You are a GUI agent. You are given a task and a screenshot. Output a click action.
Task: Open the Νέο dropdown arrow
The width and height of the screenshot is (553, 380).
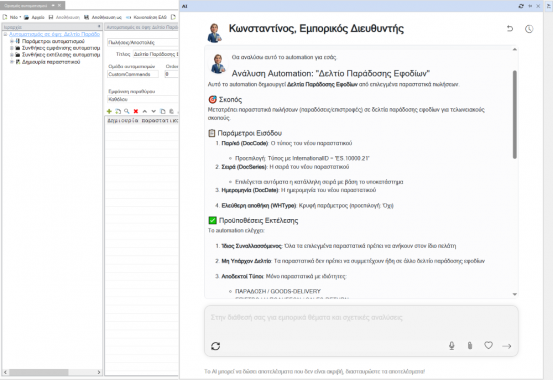click(20, 17)
